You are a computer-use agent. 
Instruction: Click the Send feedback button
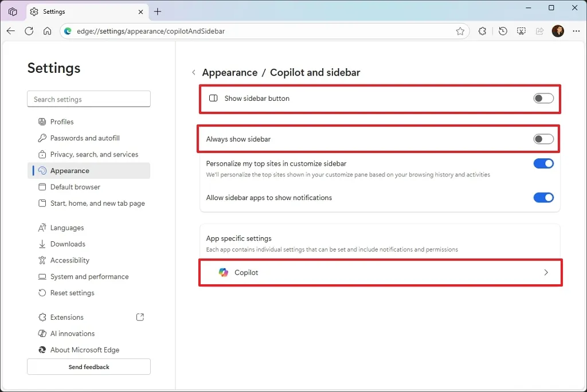pos(88,366)
